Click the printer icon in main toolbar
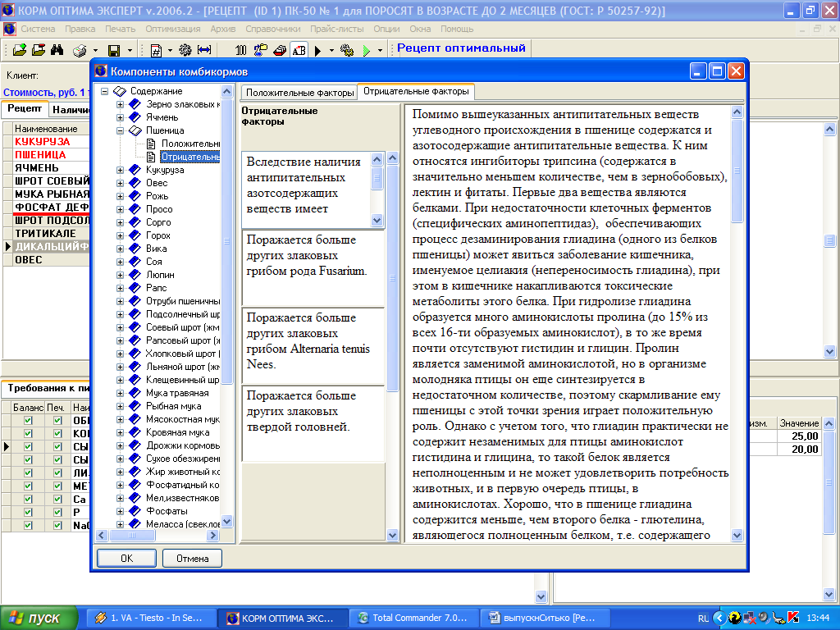 pos(80,50)
